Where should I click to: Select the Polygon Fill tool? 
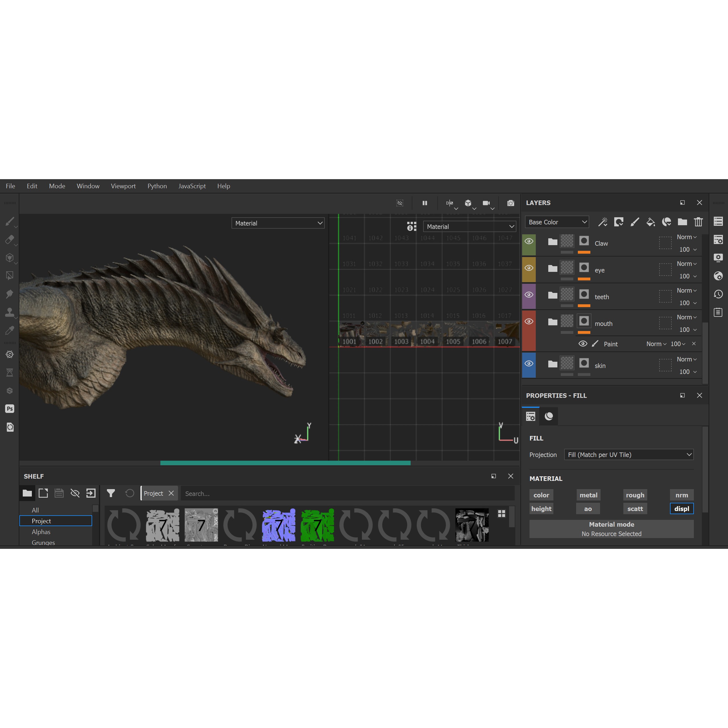click(x=10, y=276)
